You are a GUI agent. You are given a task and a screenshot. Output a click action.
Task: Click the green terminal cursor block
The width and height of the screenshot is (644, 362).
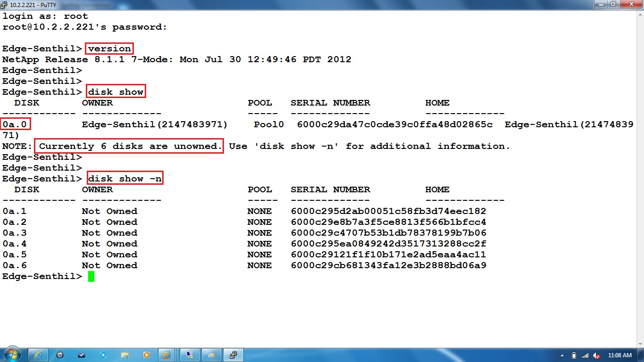[x=91, y=277]
